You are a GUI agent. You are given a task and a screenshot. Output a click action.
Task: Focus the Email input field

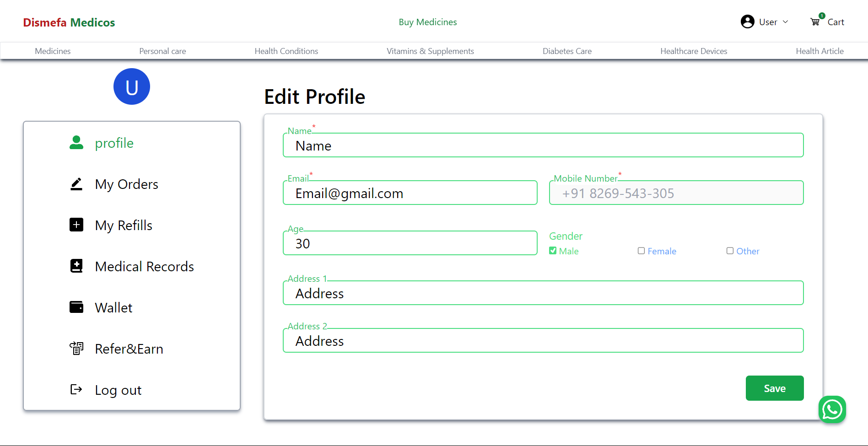(410, 193)
